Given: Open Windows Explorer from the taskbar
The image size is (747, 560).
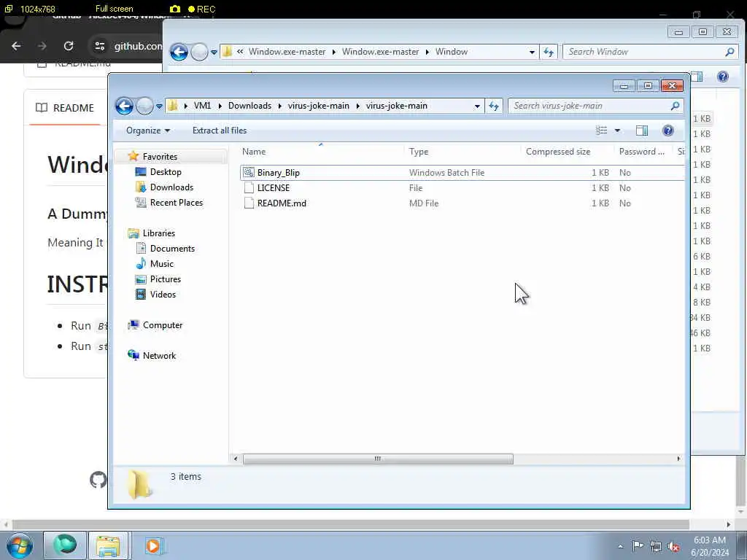Looking at the screenshot, I should 108,545.
